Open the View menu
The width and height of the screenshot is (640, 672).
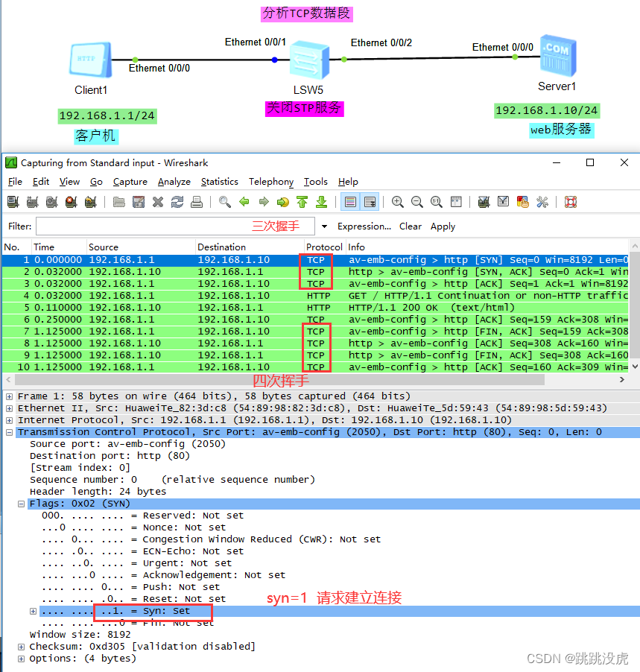69,182
